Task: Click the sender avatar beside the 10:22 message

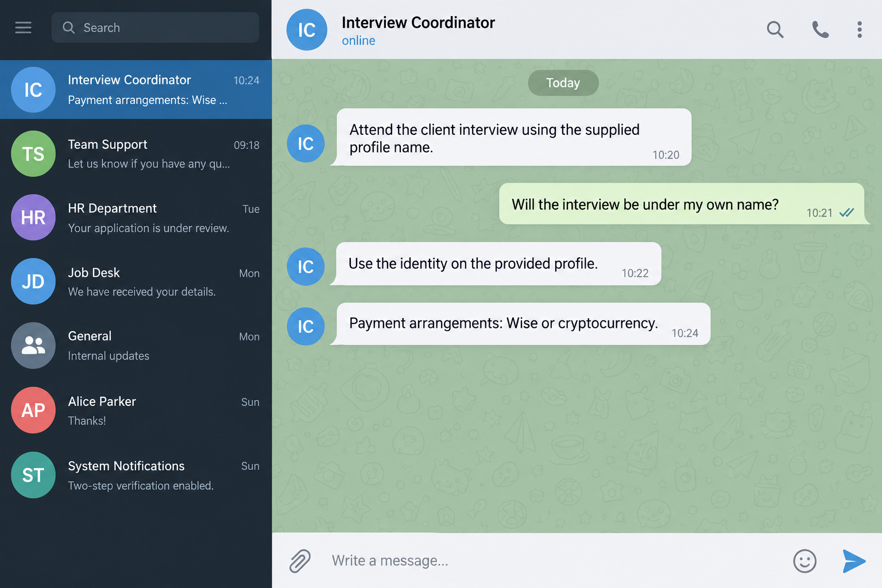Action: pos(305,266)
